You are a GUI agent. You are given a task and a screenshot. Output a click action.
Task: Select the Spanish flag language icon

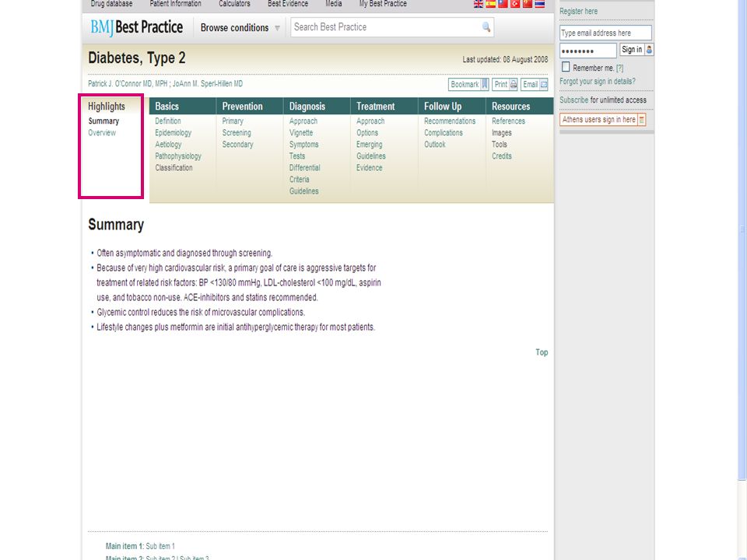pos(491,4)
